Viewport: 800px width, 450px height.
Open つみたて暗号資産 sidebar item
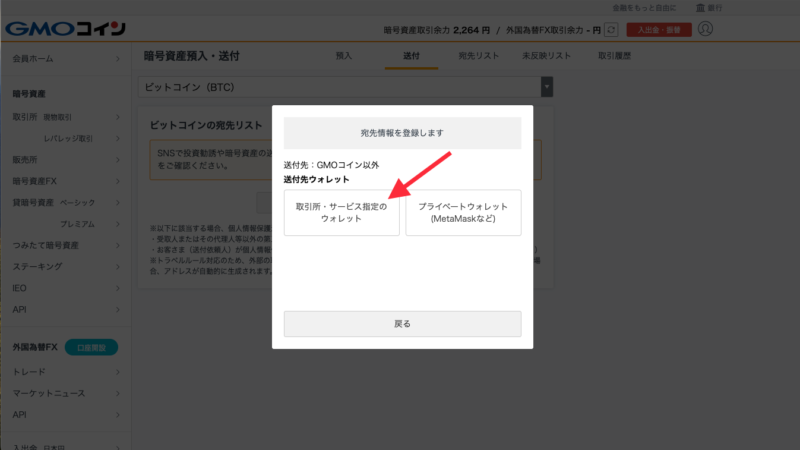tap(66, 245)
